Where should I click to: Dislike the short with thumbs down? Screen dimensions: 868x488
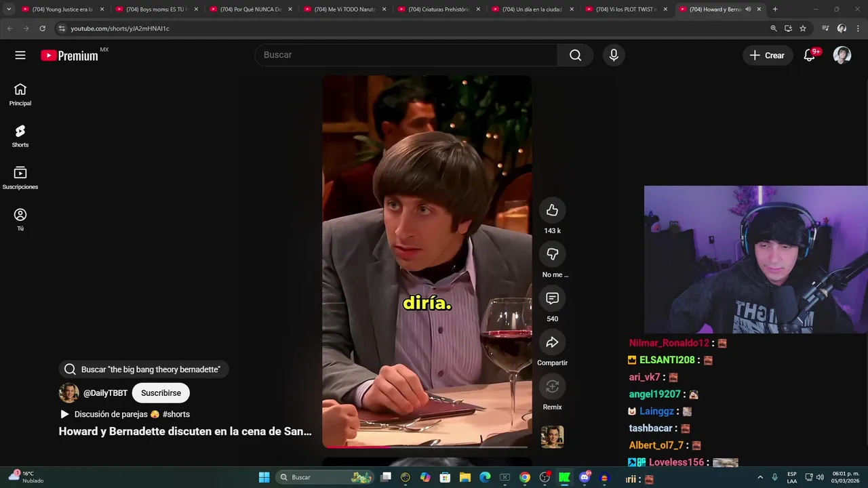553,254
